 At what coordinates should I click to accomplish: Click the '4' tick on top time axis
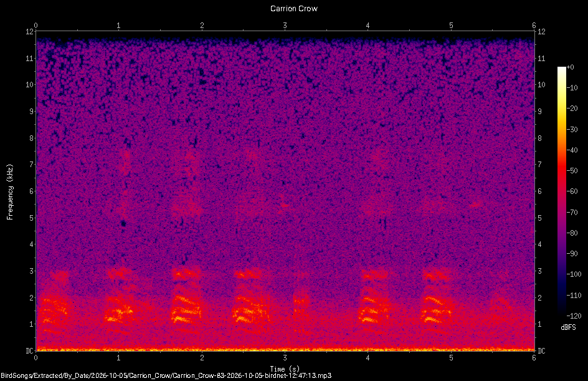368,26
